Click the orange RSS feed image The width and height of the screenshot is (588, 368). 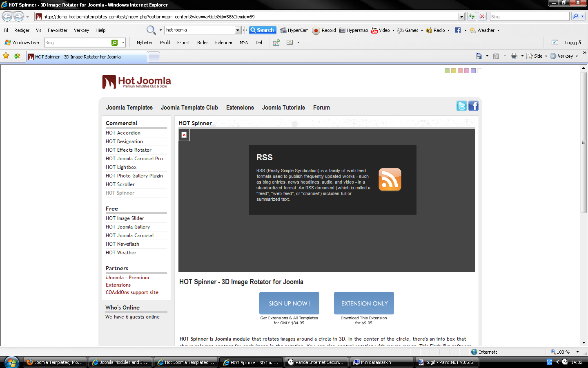[x=390, y=180]
